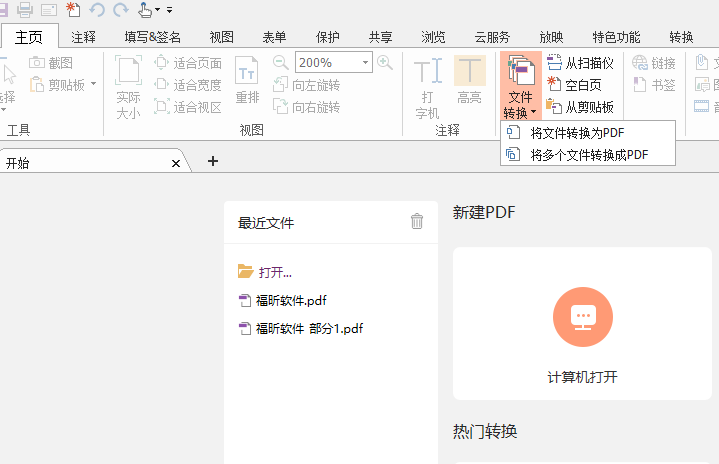The image size is (719, 464).
Task: Open the 共享 ribbon tab
Action: click(x=381, y=37)
